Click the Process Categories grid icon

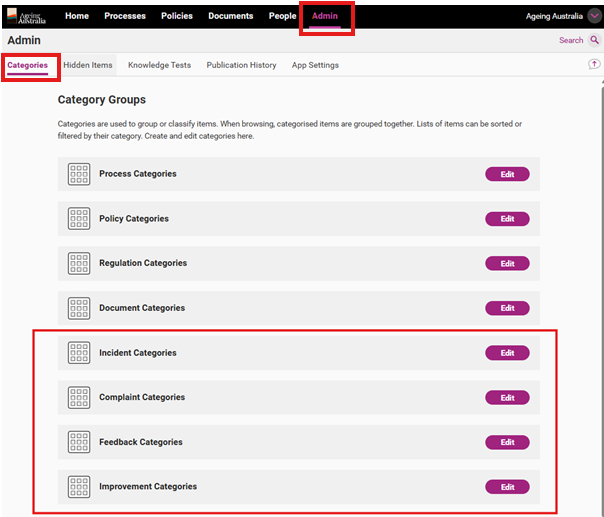coord(79,174)
